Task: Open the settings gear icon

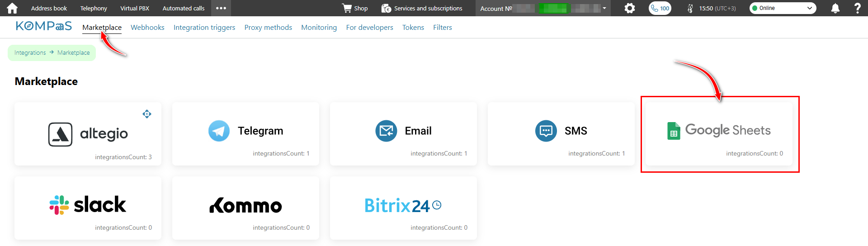Action: (629, 8)
